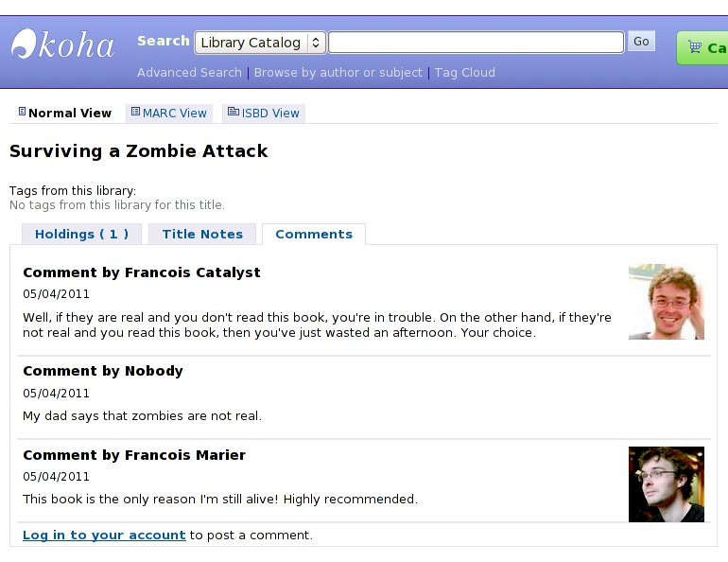Click Francois Marier's avatar photo
This screenshot has width=728, height=562.
pos(666,483)
